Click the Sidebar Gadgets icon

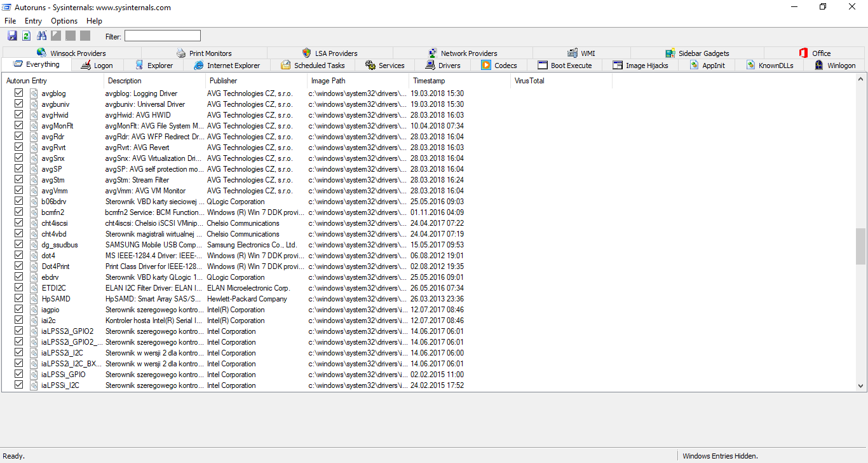670,53
